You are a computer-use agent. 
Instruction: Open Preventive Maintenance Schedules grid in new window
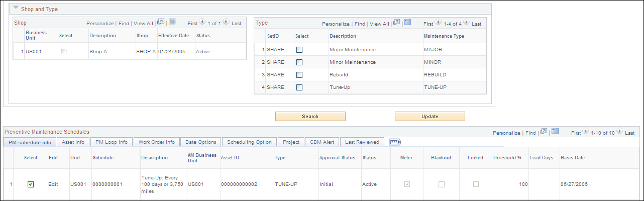544,132
